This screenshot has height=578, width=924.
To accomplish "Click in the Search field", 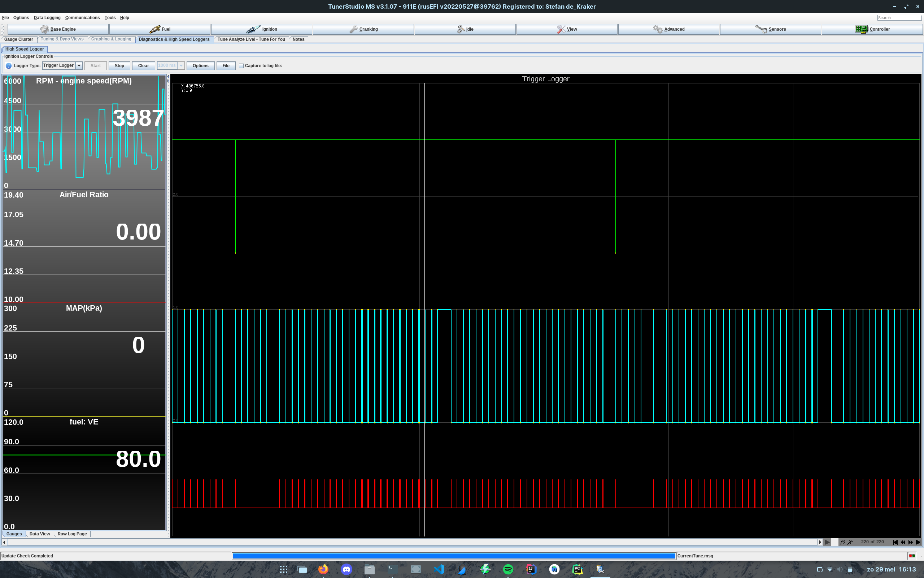I will click(x=899, y=18).
